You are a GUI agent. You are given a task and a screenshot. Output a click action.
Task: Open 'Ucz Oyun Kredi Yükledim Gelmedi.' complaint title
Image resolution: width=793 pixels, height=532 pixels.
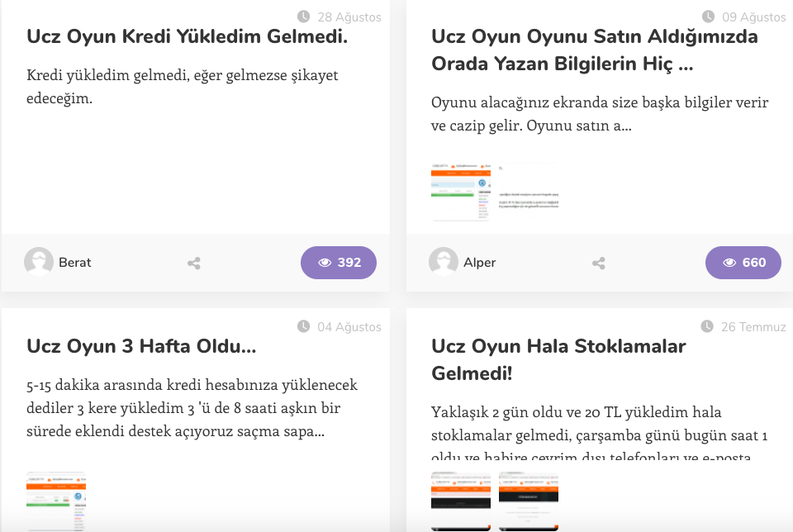187,37
